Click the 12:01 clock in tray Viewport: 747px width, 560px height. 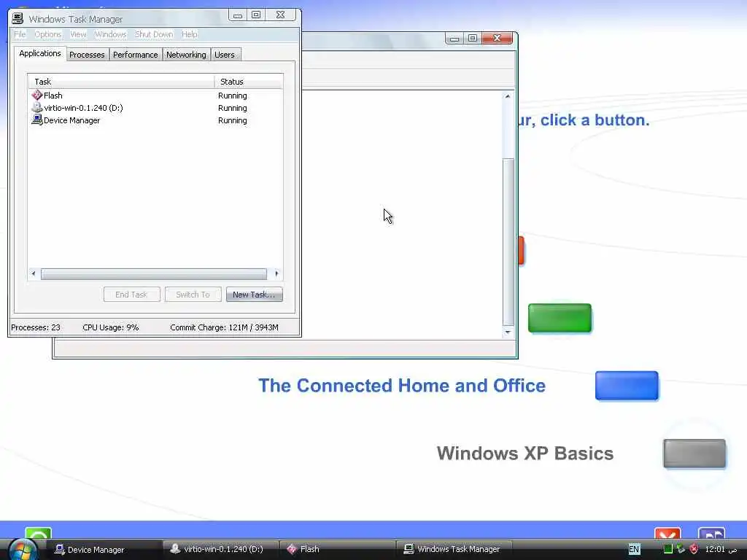tap(721, 549)
